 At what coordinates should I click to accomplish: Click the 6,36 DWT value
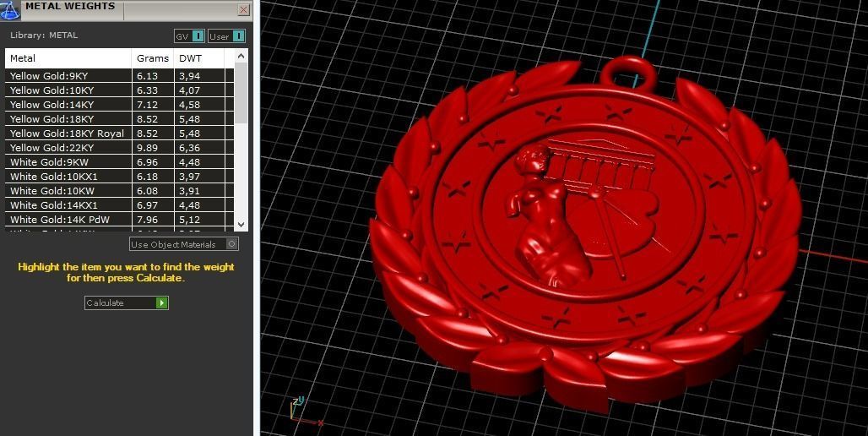(x=189, y=148)
